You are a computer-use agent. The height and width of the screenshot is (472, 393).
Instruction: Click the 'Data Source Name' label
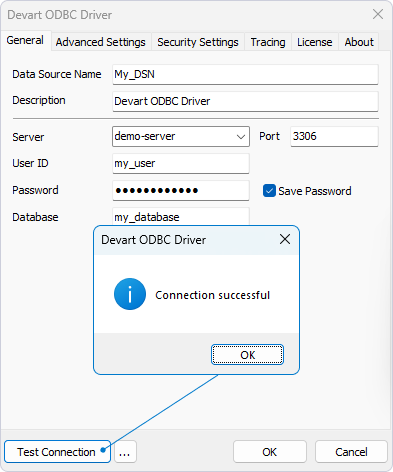(x=57, y=74)
